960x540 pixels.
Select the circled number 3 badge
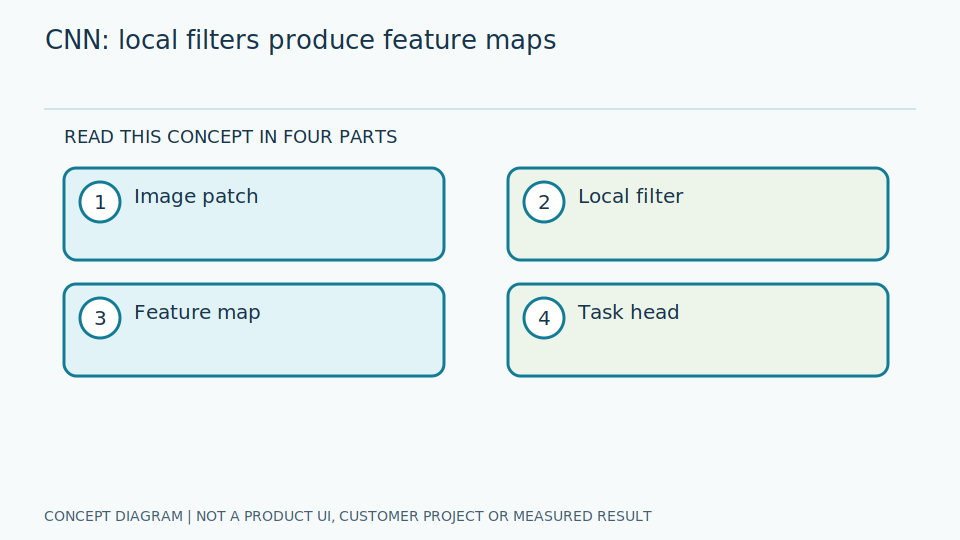pyautogui.click(x=100, y=318)
